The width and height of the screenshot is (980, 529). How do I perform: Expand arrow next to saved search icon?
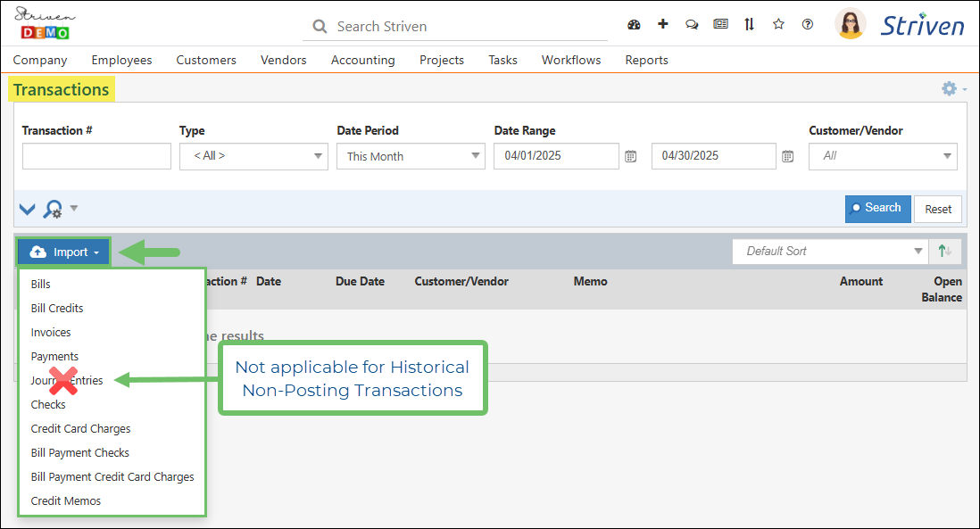pyautogui.click(x=74, y=208)
